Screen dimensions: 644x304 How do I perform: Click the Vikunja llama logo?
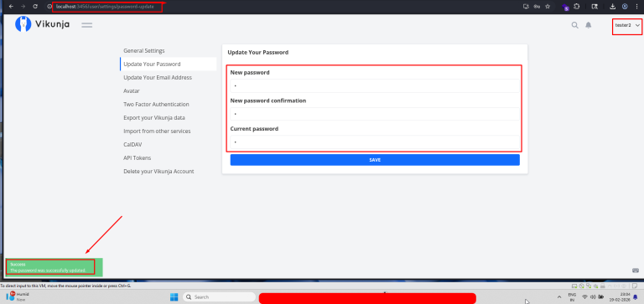[x=23, y=24]
